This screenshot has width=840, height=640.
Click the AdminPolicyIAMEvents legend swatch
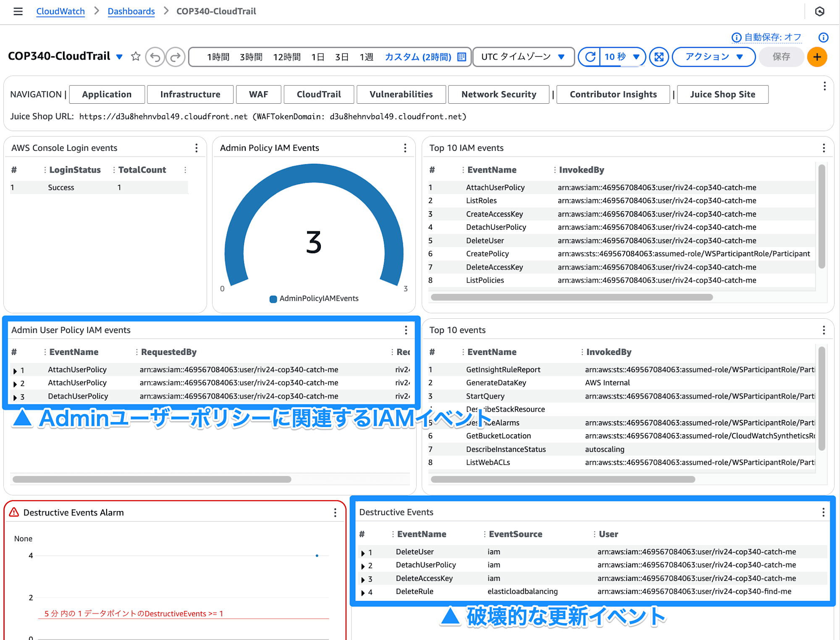(x=273, y=299)
